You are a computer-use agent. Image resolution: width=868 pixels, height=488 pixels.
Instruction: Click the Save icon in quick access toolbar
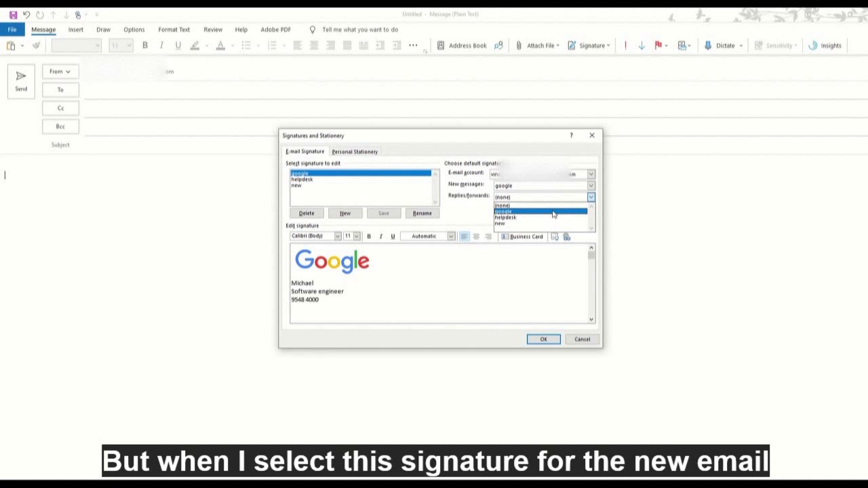coord(13,15)
